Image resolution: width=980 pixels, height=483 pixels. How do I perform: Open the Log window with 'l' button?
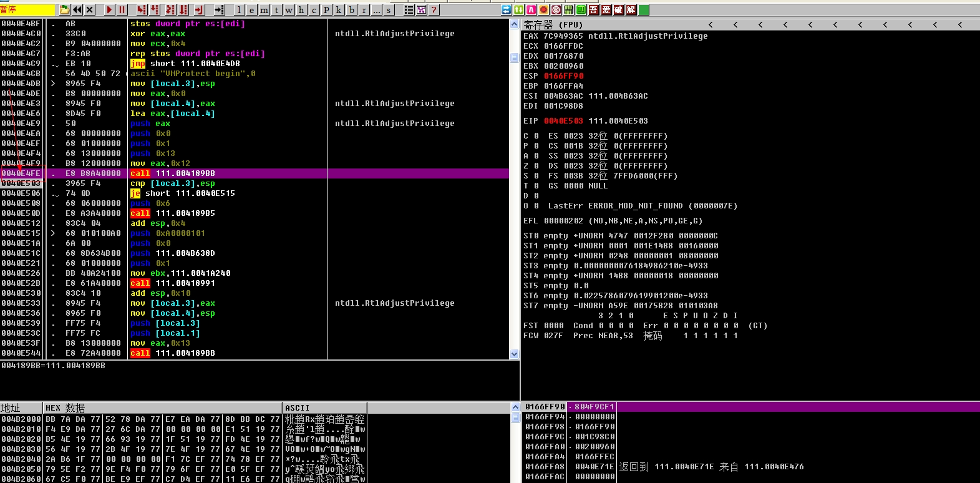pyautogui.click(x=239, y=10)
